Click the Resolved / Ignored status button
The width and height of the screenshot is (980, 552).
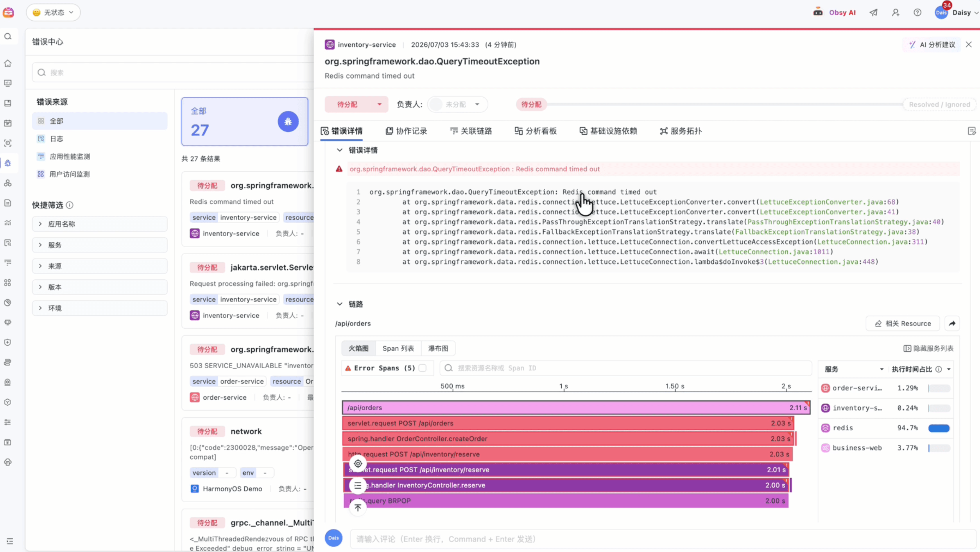[x=939, y=105]
